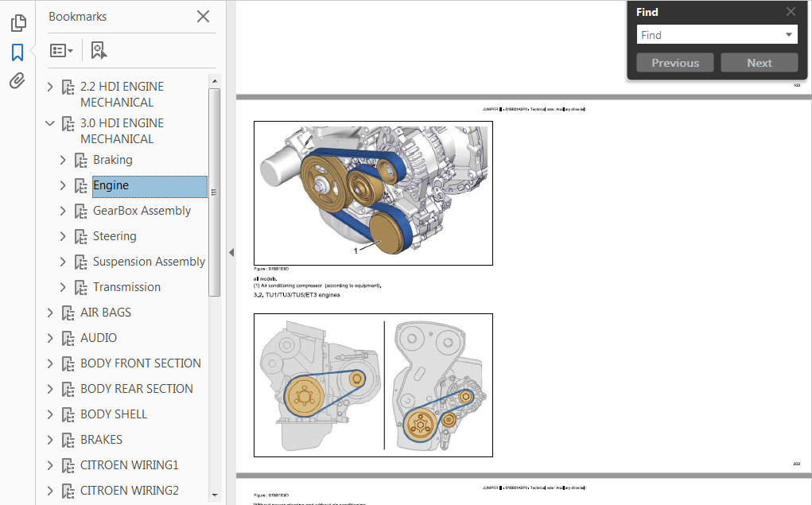Image resolution: width=812 pixels, height=505 pixels.
Task: Click the find current bookmark icon
Action: tap(99, 51)
